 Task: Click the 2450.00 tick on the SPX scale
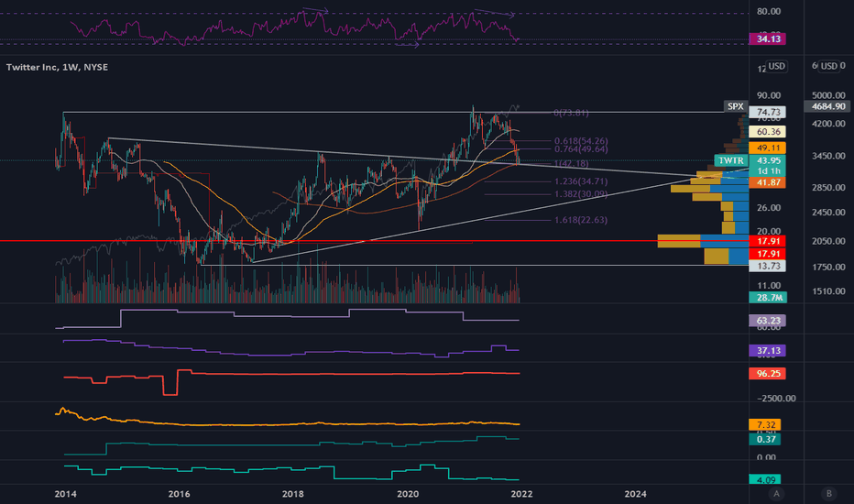tap(828, 213)
